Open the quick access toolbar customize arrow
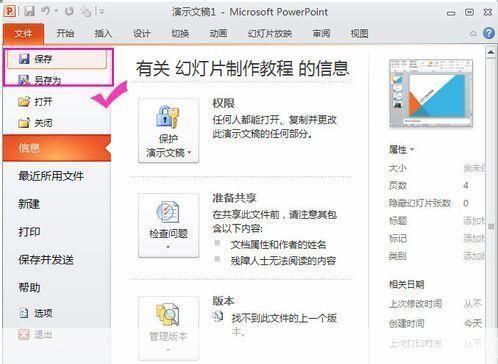Screen dimensions: 498x364 101,12
